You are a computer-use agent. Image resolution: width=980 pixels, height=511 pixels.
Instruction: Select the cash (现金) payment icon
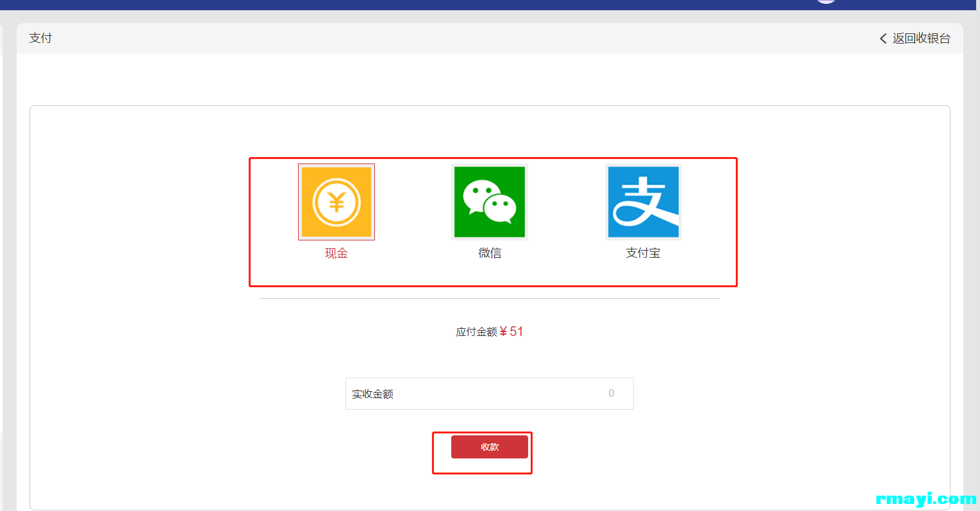pyautogui.click(x=336, y=202)
